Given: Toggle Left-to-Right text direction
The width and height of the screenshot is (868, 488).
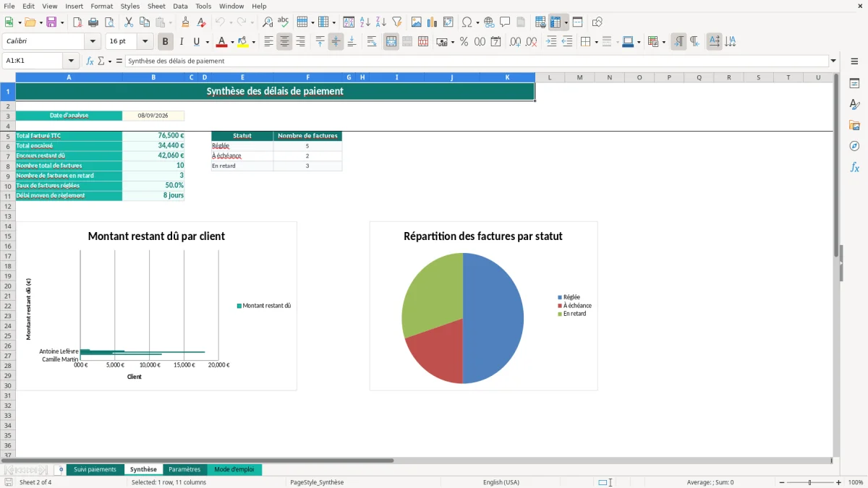Looking at the screenshot, I should tap(678, 42).
